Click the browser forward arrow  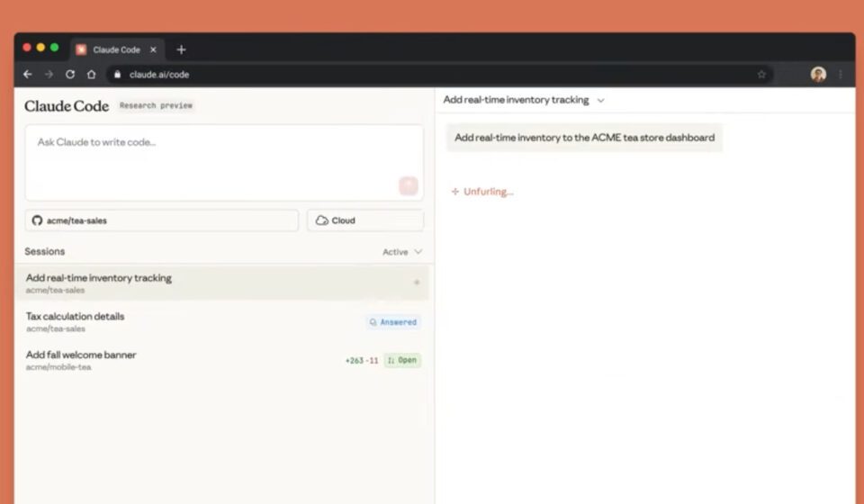[x=49, y=75]
